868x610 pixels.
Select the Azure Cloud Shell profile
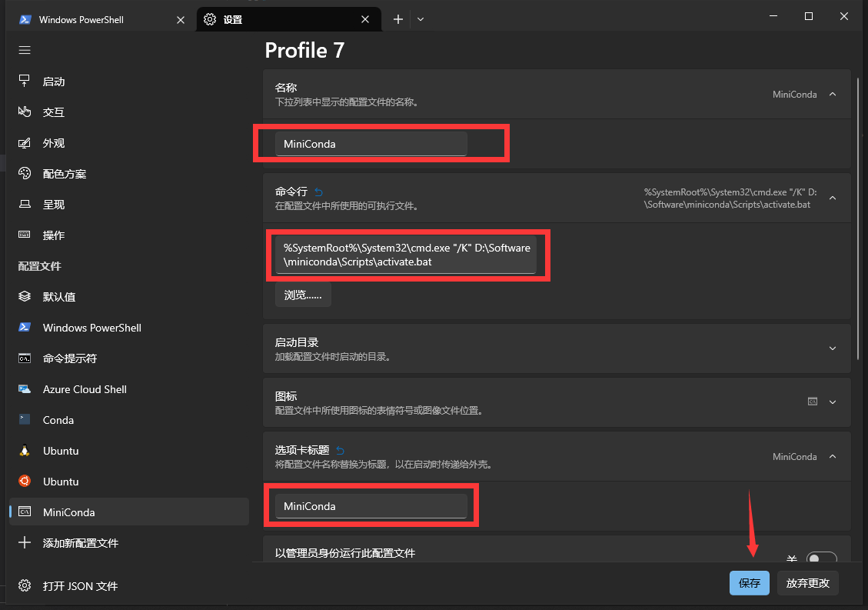pyautogui.click(x=129, y=389)
